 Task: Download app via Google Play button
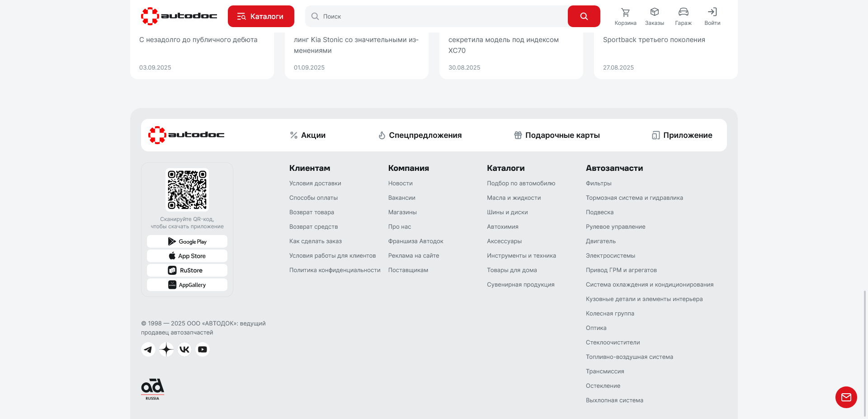(x=187, y=241)
